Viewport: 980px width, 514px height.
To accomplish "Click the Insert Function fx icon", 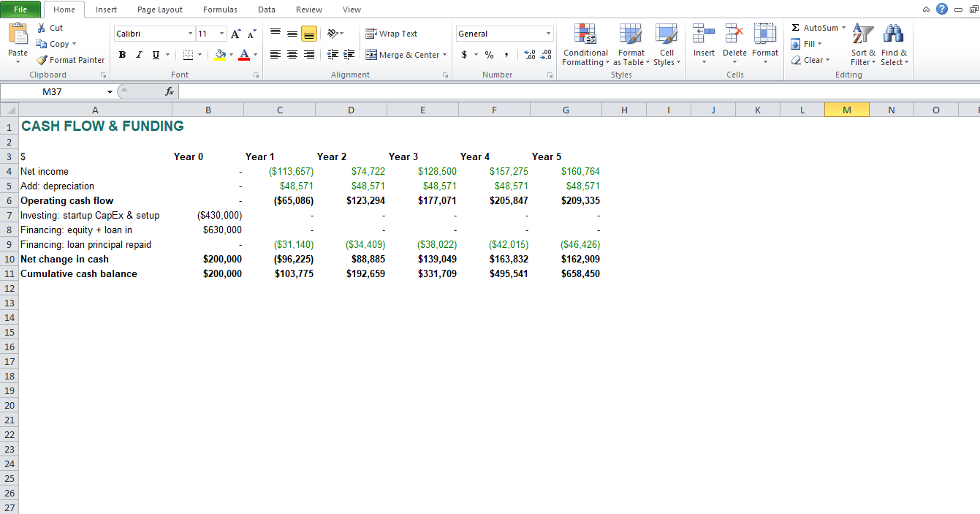I will point(170,91).
